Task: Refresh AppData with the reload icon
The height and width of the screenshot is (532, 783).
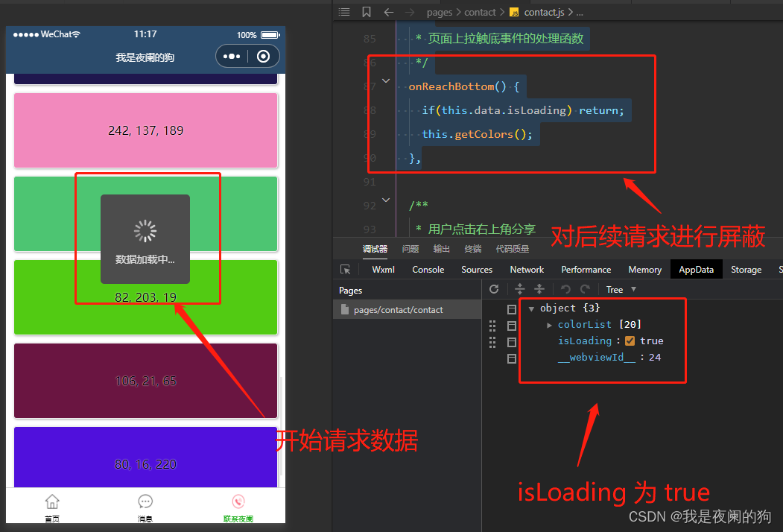Action: tap(494, 289)
